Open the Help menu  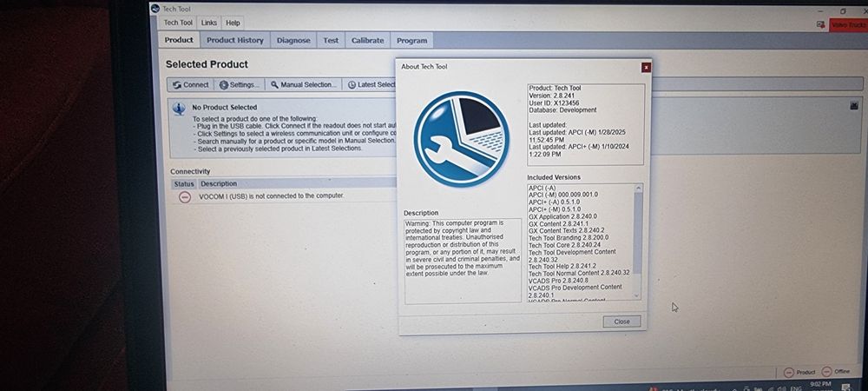[x=233, y=23]
